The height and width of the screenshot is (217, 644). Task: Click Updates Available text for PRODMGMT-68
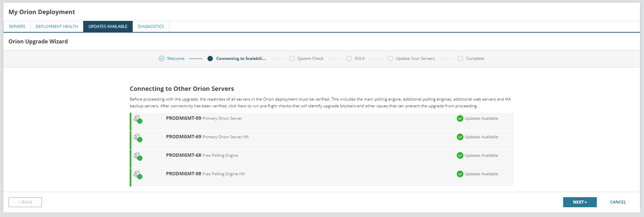tap(481, 155)
